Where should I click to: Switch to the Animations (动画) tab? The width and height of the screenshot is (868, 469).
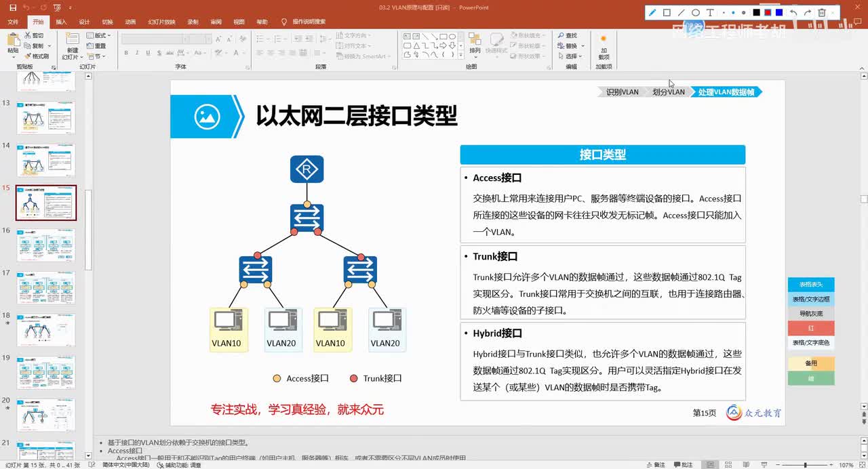(x=130, y=22)
